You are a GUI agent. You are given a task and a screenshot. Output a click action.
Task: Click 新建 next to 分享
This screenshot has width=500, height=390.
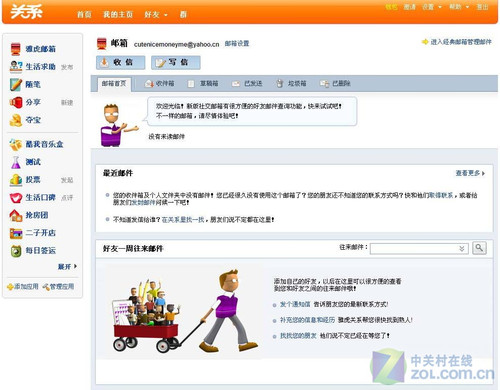coord(67,103)
